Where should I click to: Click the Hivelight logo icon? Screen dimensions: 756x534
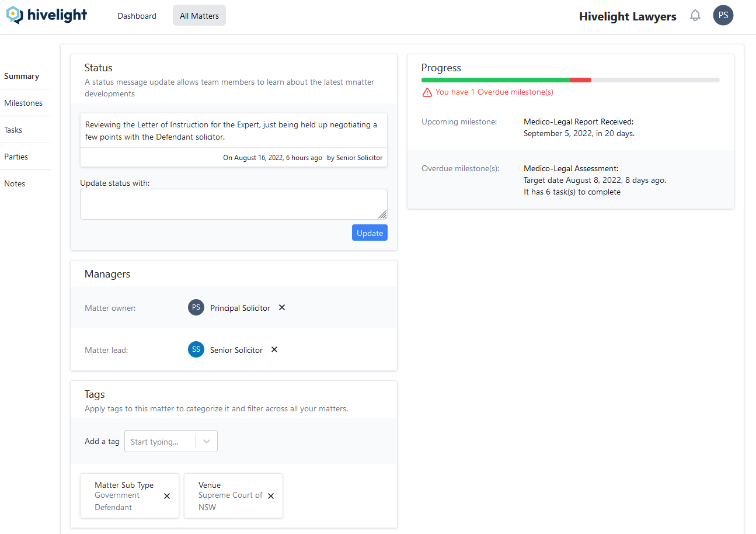coord(15,15)
